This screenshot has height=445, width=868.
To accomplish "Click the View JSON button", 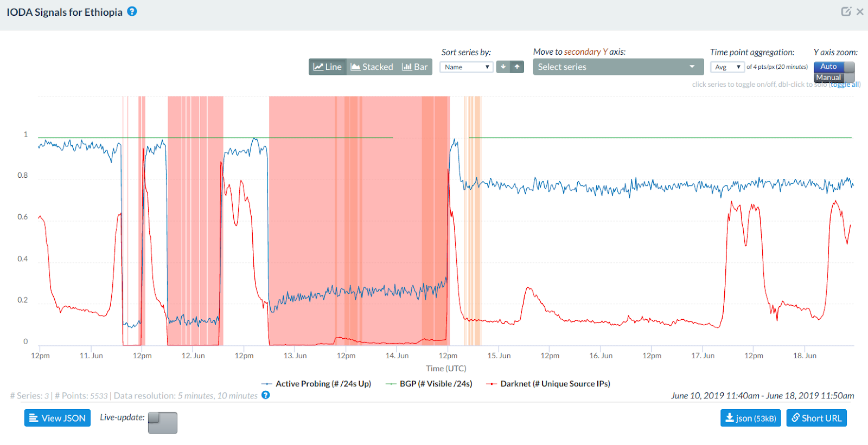I will [x=58, y=418].
